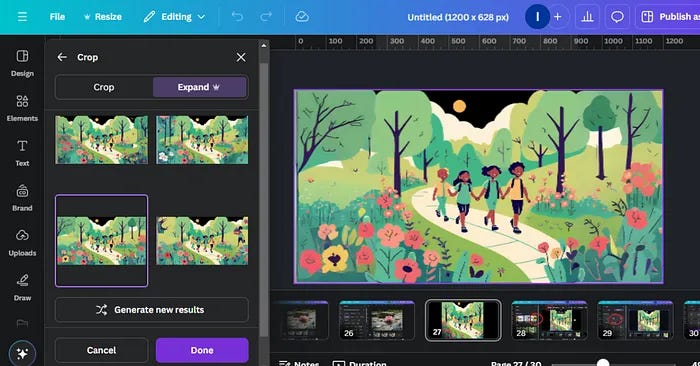The width and height of the screenshot is (700, 366).
Task: Open page 26 thumbnail
Action: [376, 320]
